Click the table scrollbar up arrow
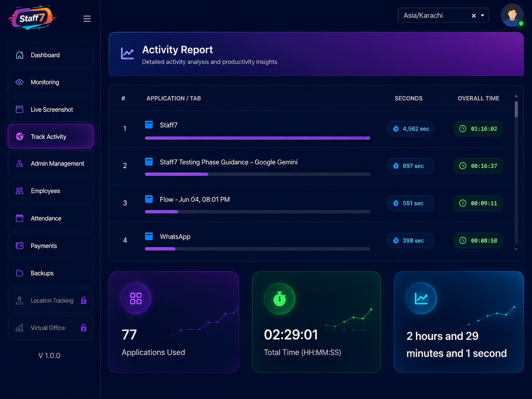The image size is (532, 399). [x=516, y=96]
